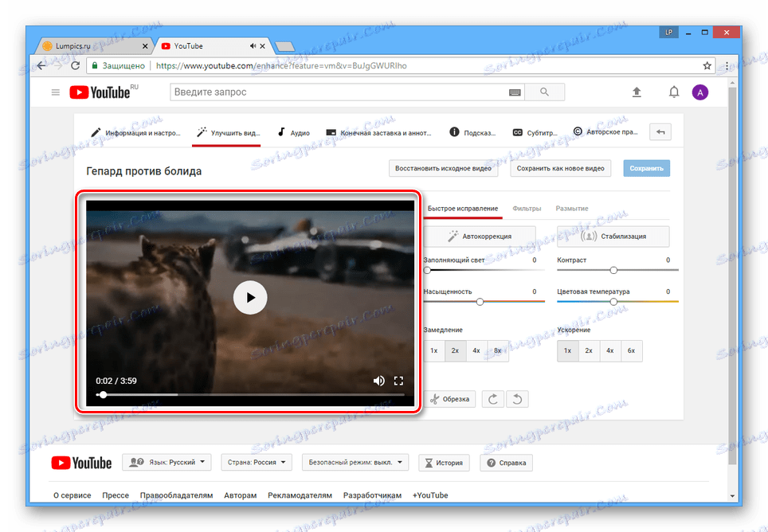Set Ускорение to 2x
Viewport: 768px width, 532px height.
coord(589,351)
